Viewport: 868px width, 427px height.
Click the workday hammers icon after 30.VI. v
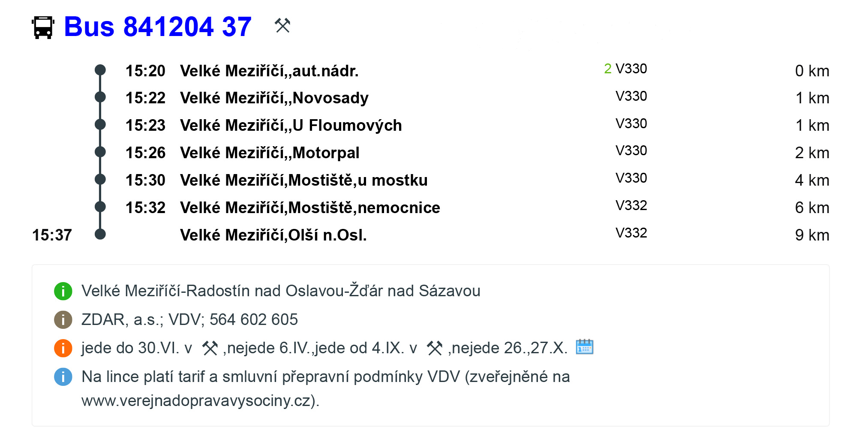[x=210, y=348]
